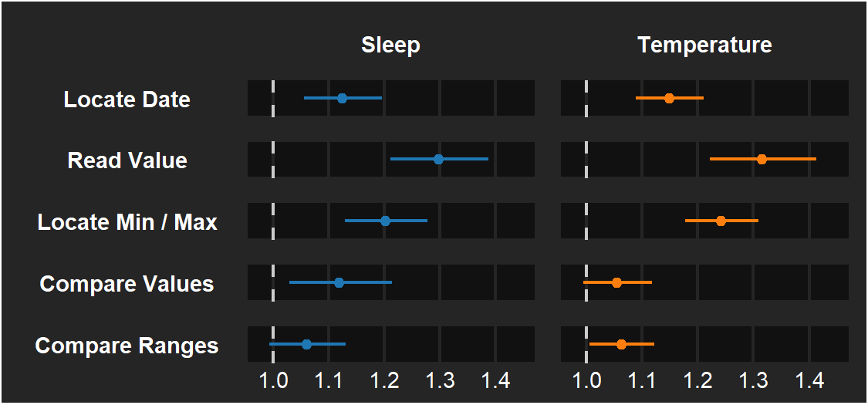Click the orange Locate Date data point
The height and width of the screenshot is (405, 868).
[x=669, y=98]
